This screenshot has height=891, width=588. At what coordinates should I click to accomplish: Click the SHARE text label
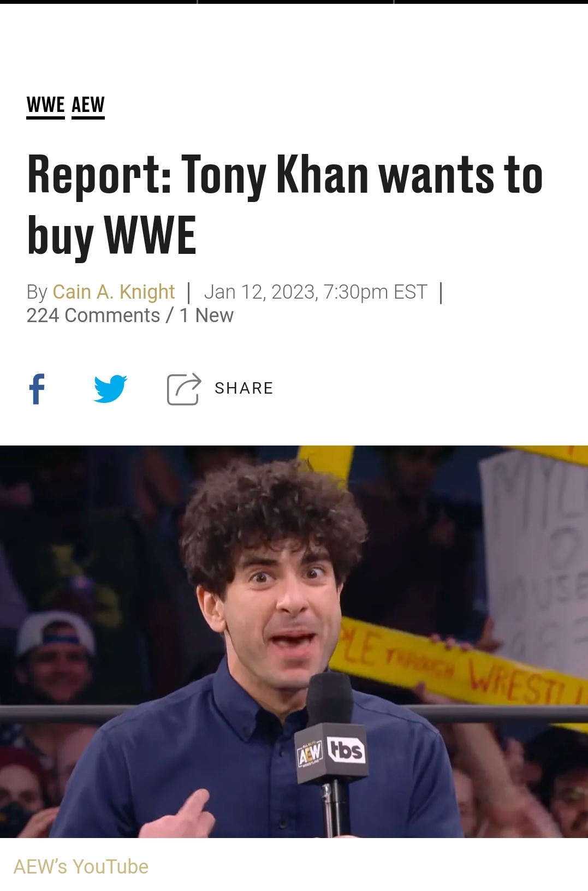point(243,388)
